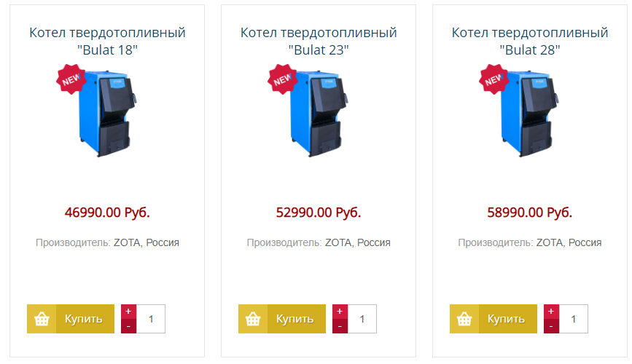Click the NEW badge on Bulat 28
The image size is (632, 364).
(x=493, y=79)
